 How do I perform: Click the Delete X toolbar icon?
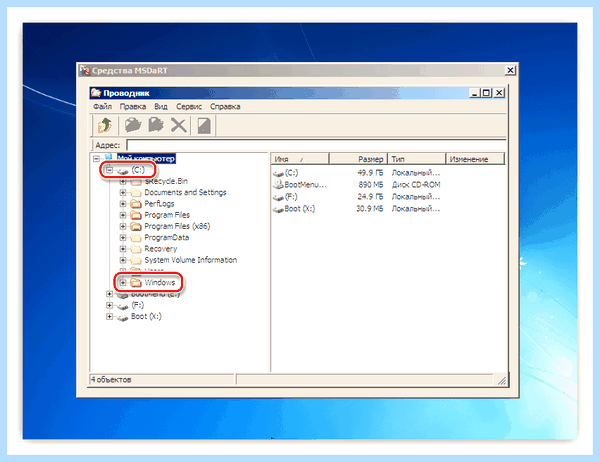[178, 125]
